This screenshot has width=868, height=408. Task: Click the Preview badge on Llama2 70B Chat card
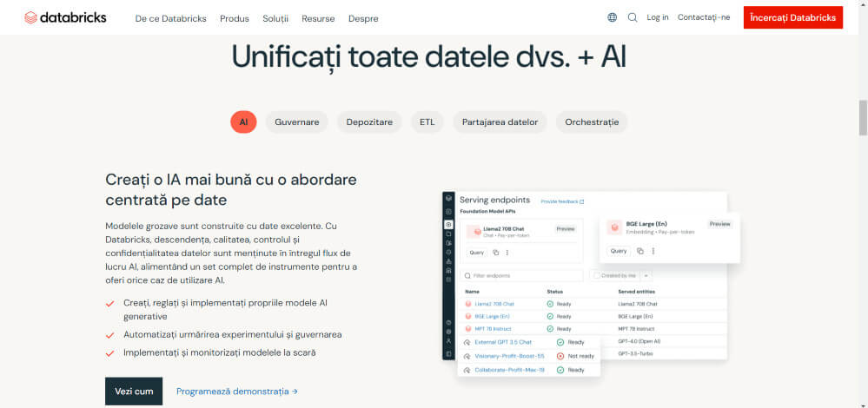(565, 229)
